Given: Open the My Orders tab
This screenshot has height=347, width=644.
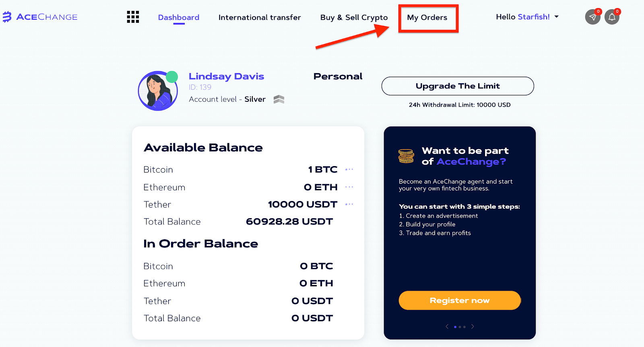Looking at the screenshot, I should pyautogui.click(x=427, y=17).
